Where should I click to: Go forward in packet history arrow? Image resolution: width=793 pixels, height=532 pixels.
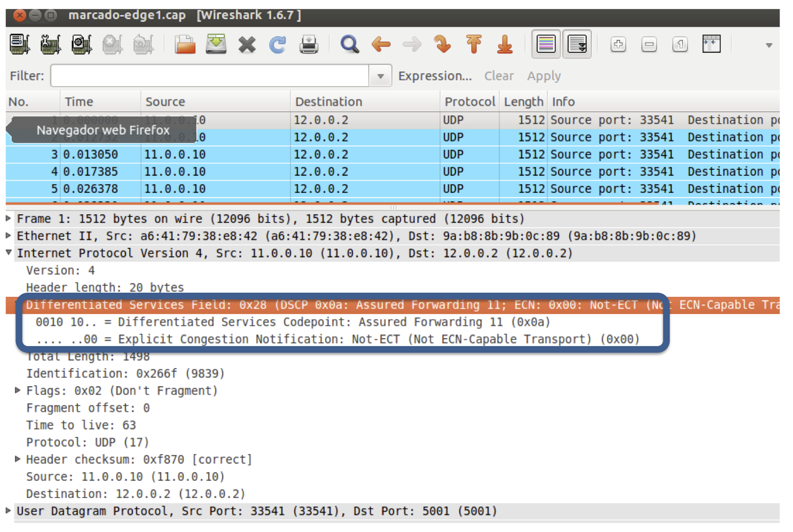pos(412,44)
